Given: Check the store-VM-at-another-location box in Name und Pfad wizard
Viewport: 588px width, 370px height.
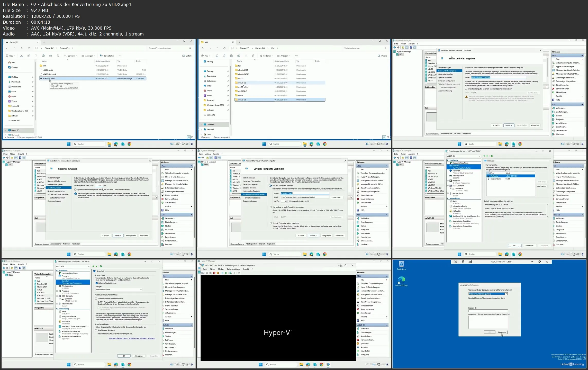Looking at the screenshot, I should (466, 89).
